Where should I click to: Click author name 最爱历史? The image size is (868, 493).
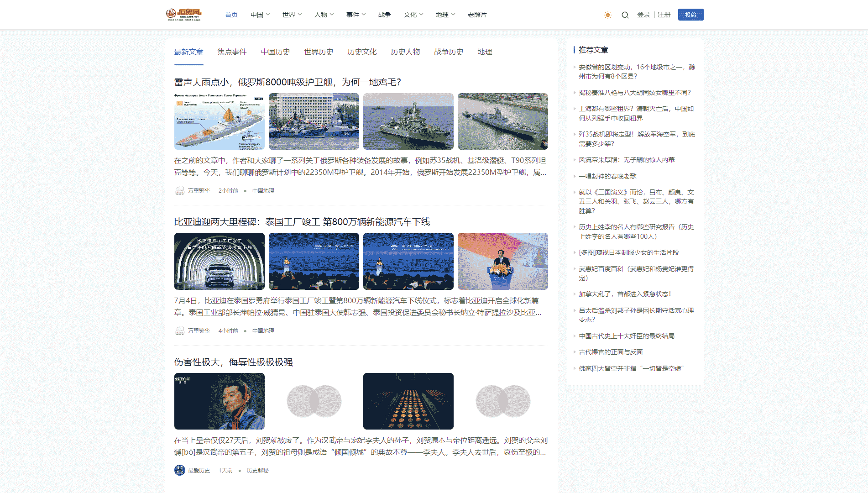[x=199, y=471]
